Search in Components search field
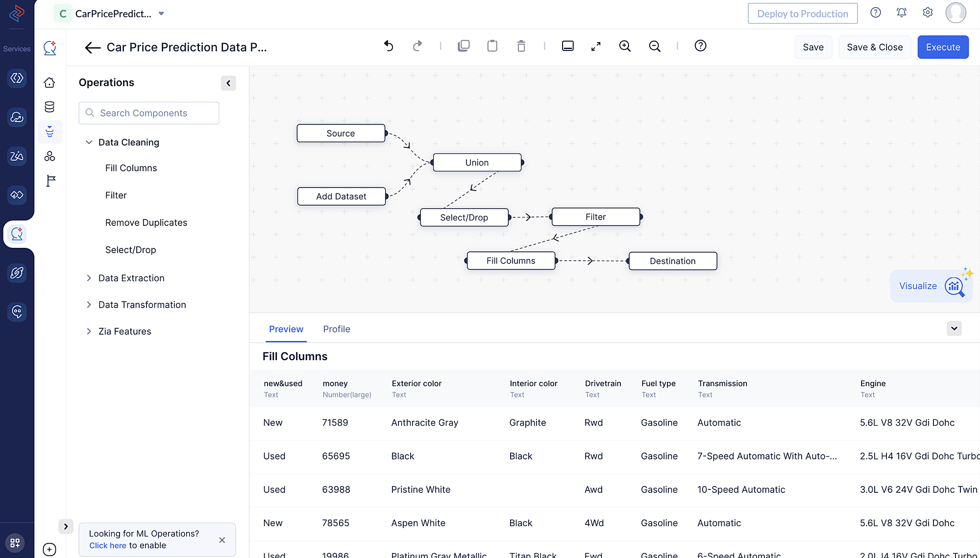 [149, 112]
